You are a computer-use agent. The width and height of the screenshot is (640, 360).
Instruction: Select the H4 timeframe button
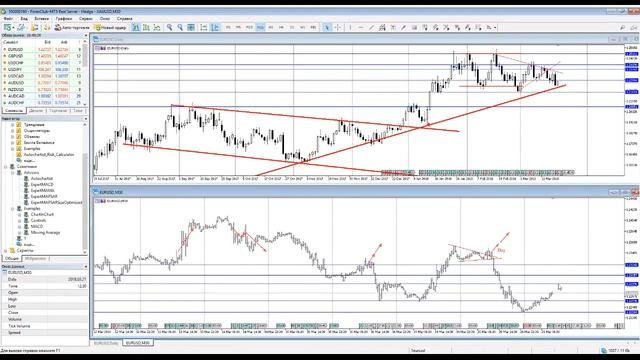(x=281, y=27)
